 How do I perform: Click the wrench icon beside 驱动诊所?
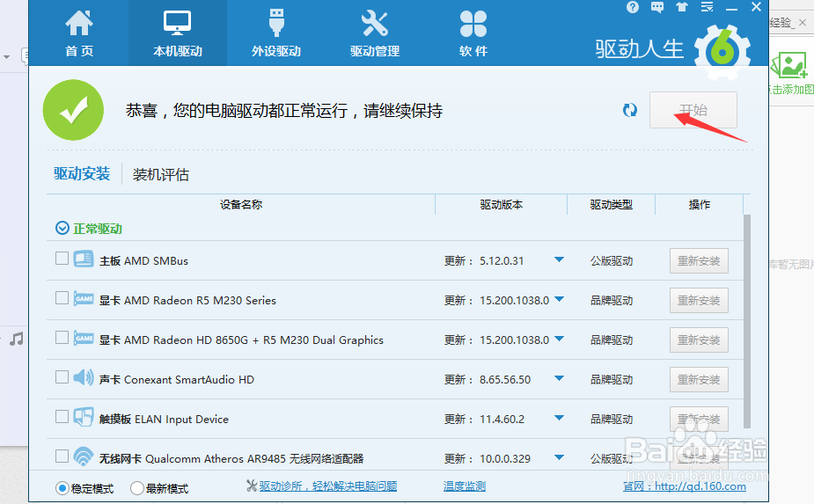(252, 486)
